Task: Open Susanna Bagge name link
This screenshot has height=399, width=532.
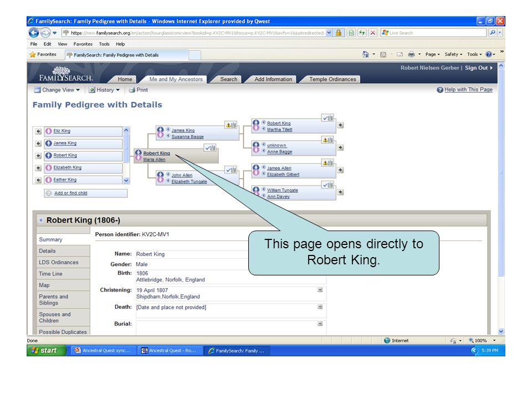Action: (x=187, y=137)
